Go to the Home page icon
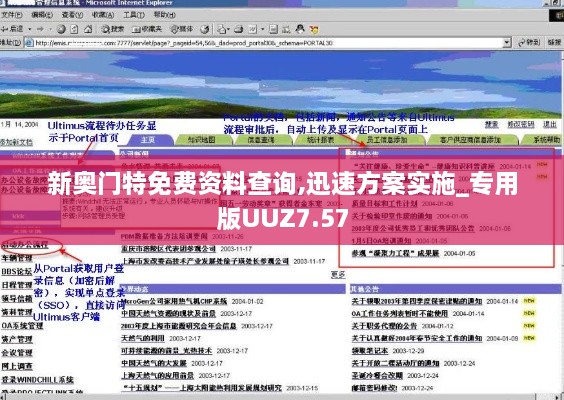 (88, 29)
